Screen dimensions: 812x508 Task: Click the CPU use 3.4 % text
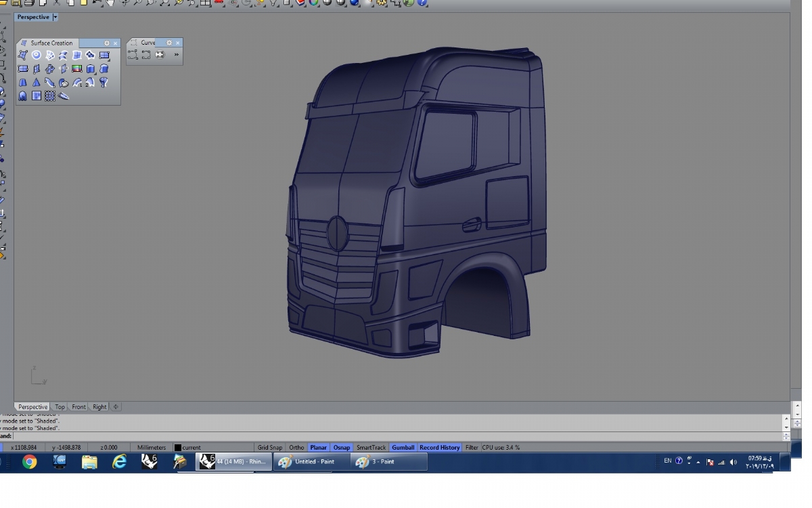point(501,448)
